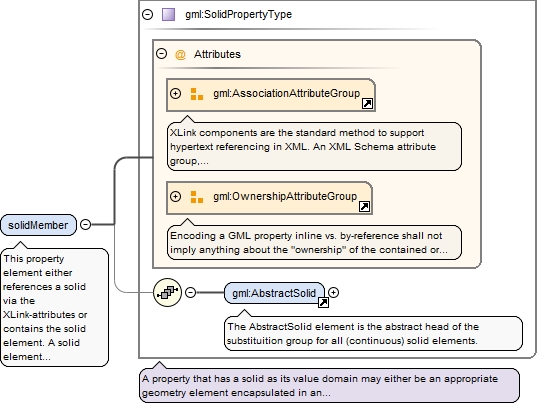Click the AssociationAttributeGroup orange squares icon
The image size is (538, 406).
pos(197,94)
